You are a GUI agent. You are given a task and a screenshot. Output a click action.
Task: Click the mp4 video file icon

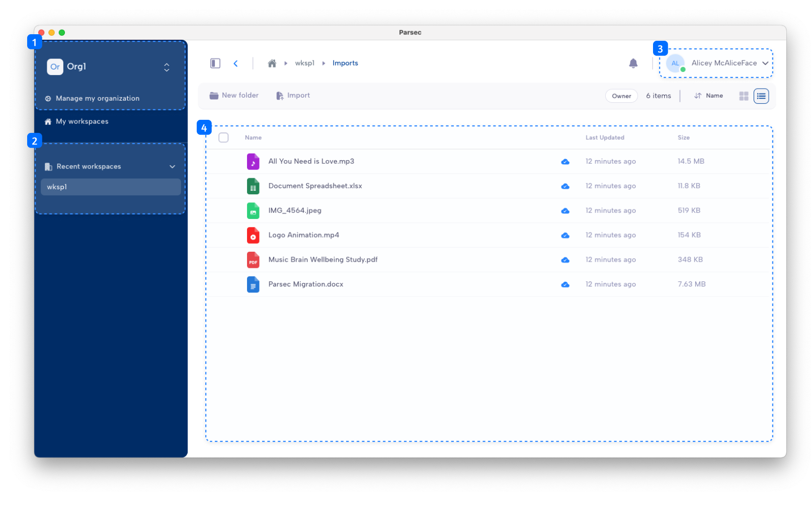tap(253, 236)
